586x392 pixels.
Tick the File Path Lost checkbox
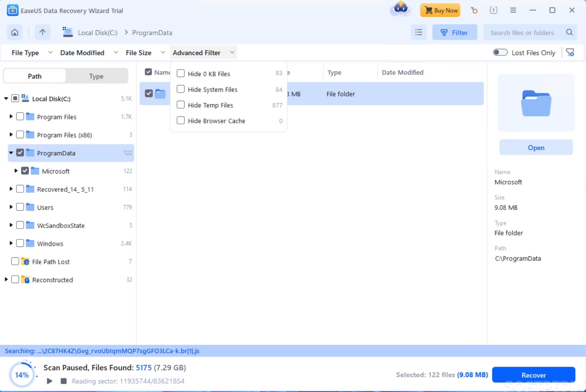pos(15,261)
